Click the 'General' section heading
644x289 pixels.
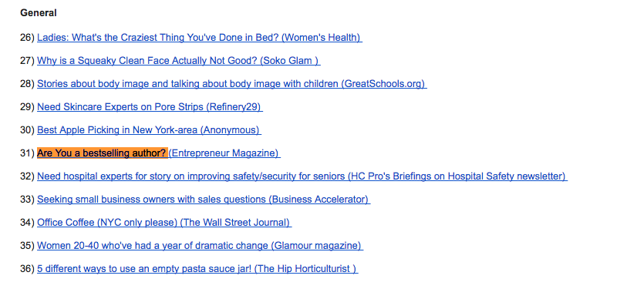pyautogui.click(x=39, y=13)
